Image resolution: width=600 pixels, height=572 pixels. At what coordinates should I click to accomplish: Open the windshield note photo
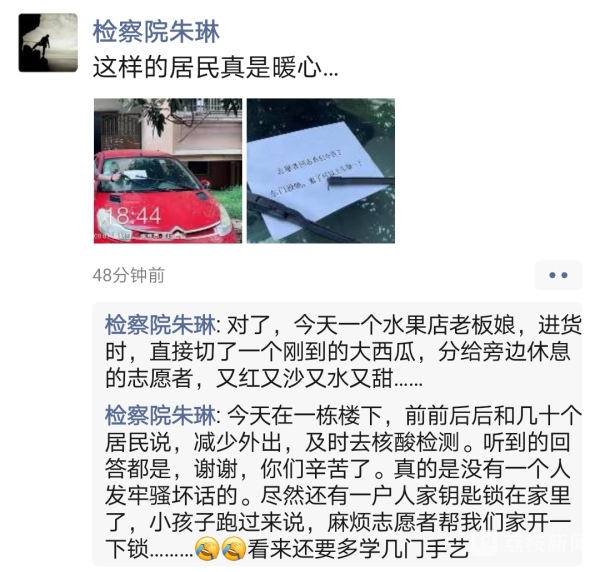tap(321, 171)
